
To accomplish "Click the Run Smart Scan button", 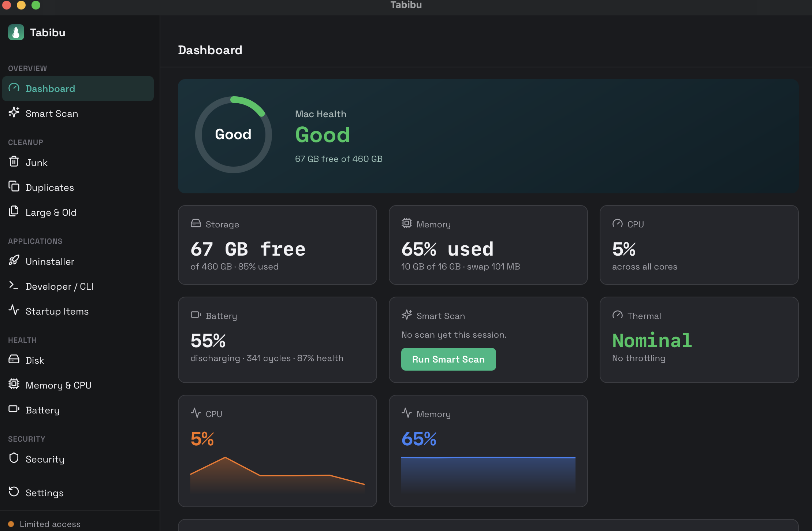I will (448, 359).
